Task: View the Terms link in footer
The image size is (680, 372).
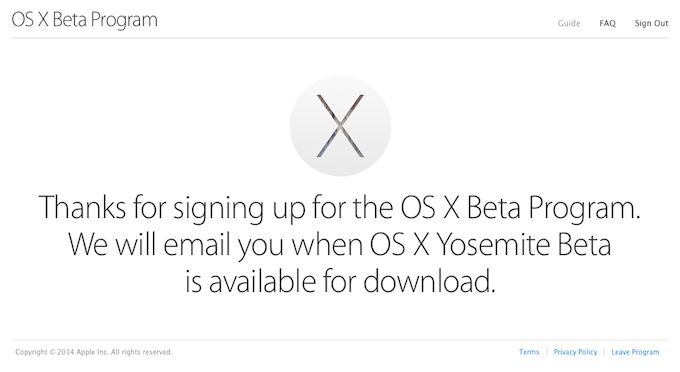Action: (x=529, y=352)
